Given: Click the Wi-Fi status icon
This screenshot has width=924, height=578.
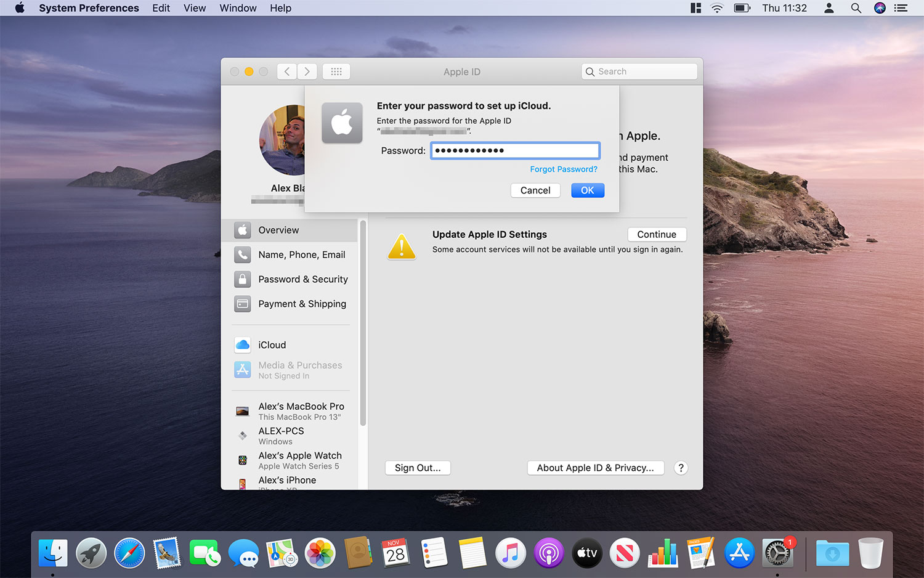Looking at the screenshot, I should point(717,8).
